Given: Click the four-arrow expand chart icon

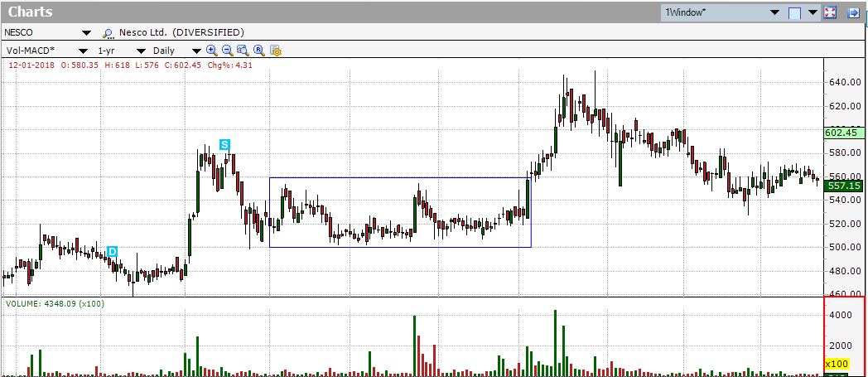Looking at the screenshot, I should click(831, 12).
